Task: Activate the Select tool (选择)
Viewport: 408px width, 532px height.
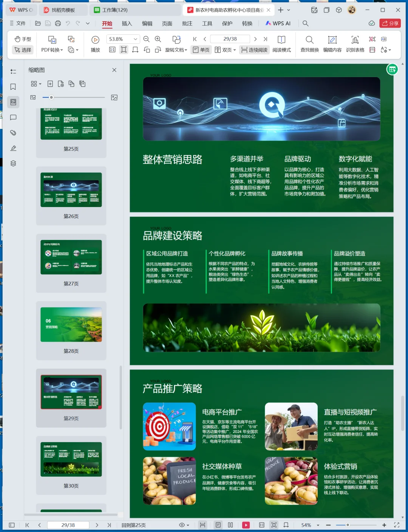Action: (x=23, y=50)
